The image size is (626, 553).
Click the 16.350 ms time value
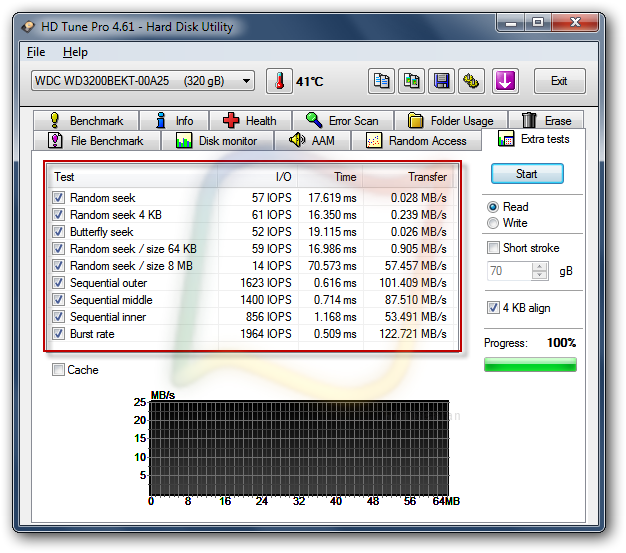coord(332,214)
